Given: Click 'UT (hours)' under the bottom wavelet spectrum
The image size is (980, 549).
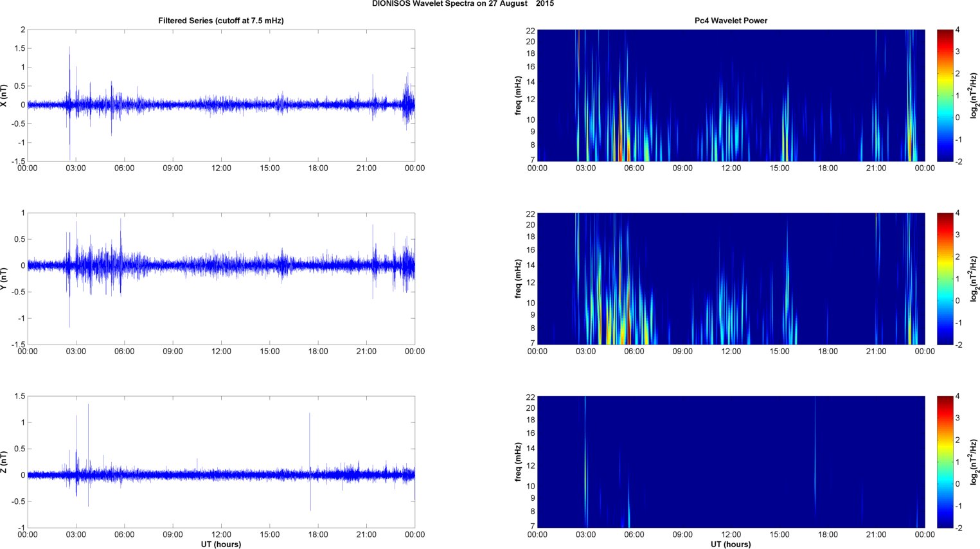Looking at the screenshot, I should pyautogui.click(x=731, y=544).
